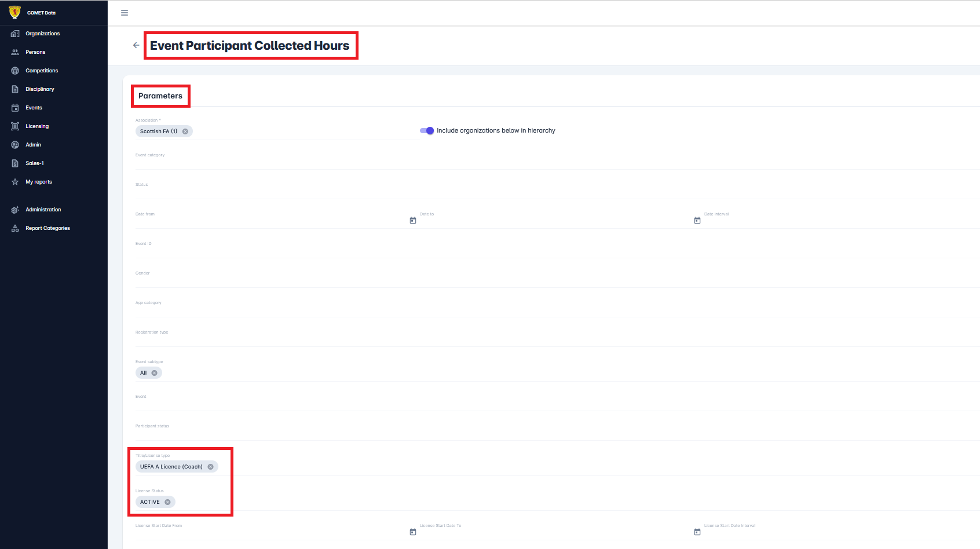
Task: Open License Start Date To calendar
Action: click(x=697, y=532)
